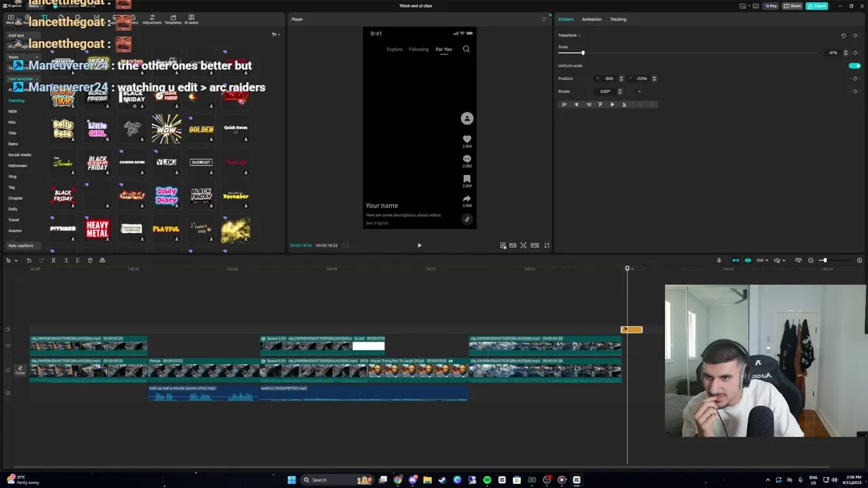
Task: Select the WOW text template thumbnail
Action: 166,128
